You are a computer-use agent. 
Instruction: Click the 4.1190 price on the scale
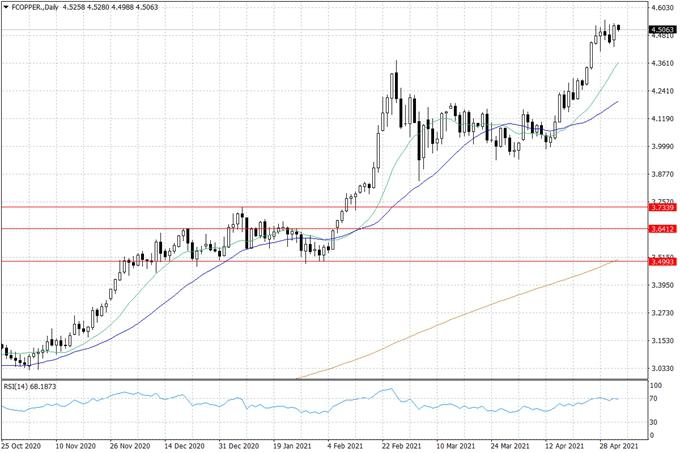661,119
